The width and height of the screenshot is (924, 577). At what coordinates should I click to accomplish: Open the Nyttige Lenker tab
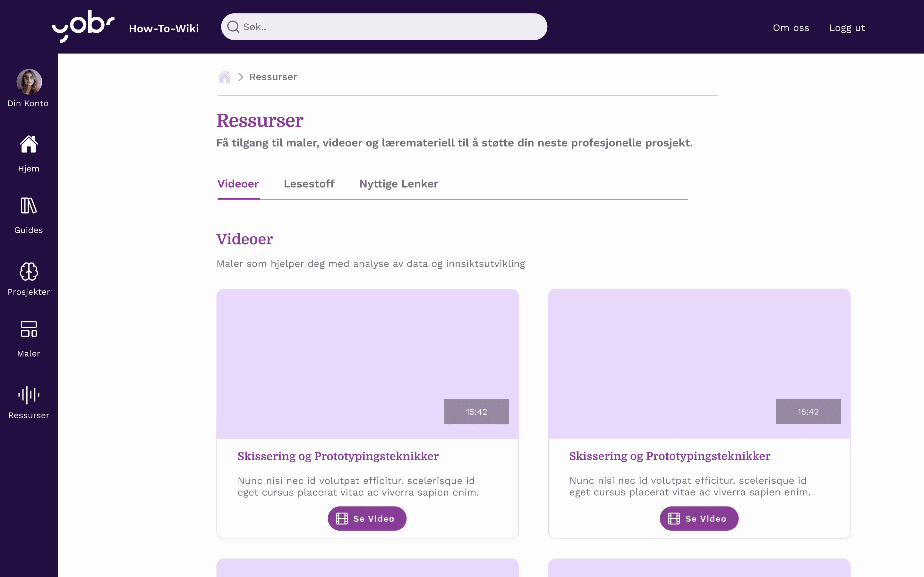[x=398, y=184]
